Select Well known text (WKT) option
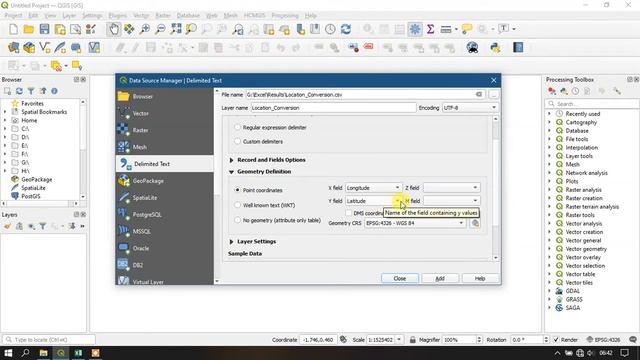The image size is (640, 360). click(238, 205)
